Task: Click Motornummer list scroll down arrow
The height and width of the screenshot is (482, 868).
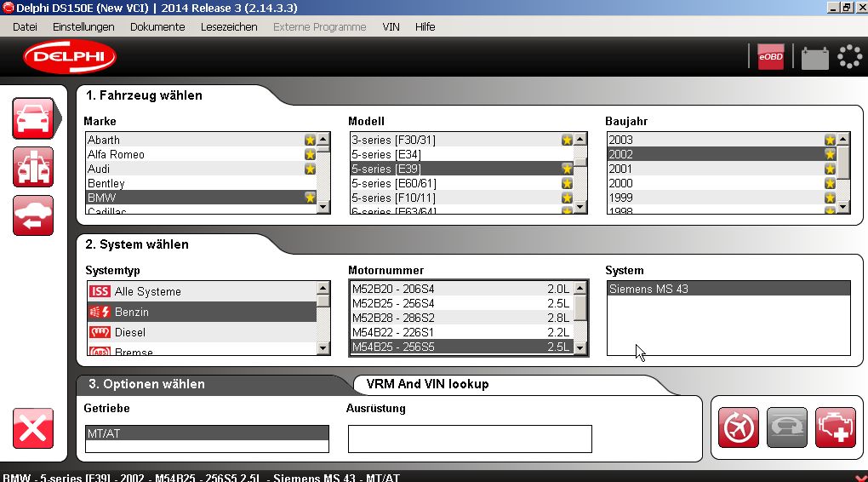Action: pos(580,348)
